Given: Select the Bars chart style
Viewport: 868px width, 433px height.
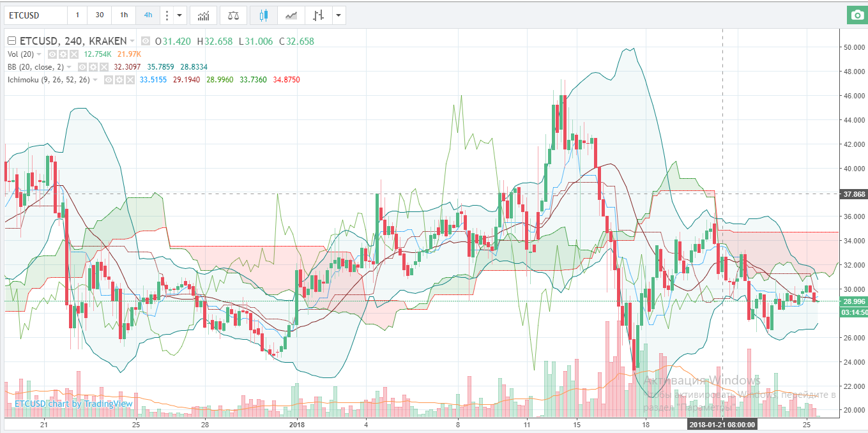Looking at the screenshot, I should point(318,15).
